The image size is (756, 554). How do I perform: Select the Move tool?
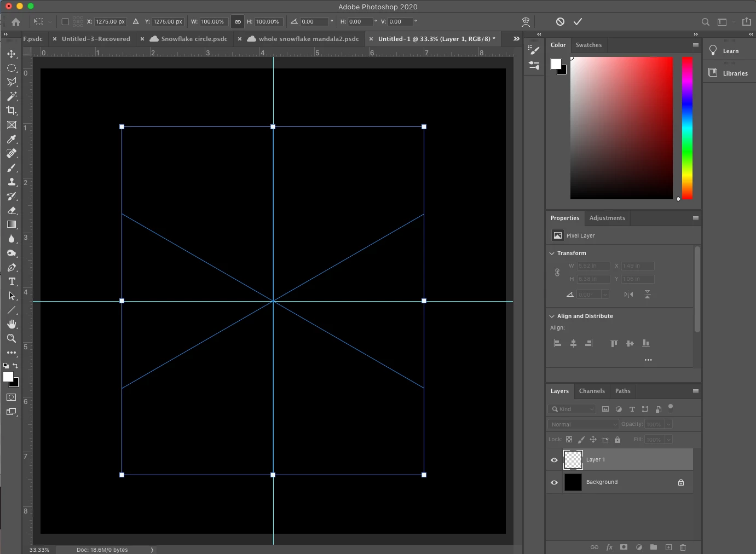11,54
